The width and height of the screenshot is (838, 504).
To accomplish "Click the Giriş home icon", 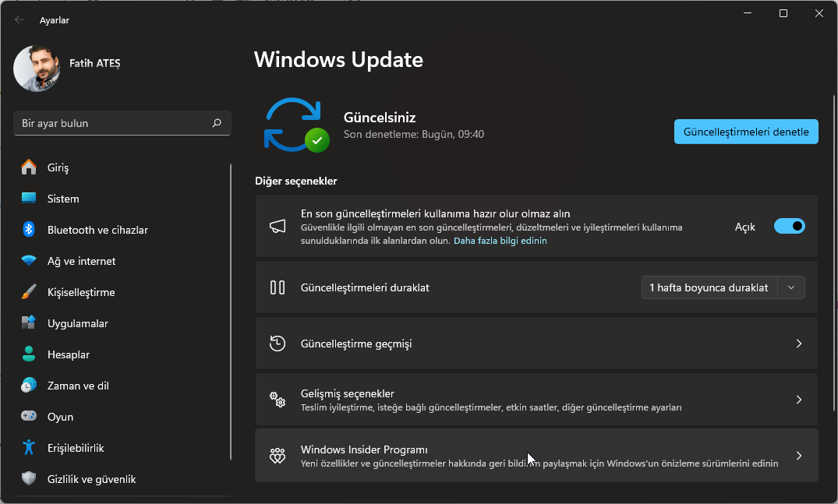I will click(x=29, y=167).
